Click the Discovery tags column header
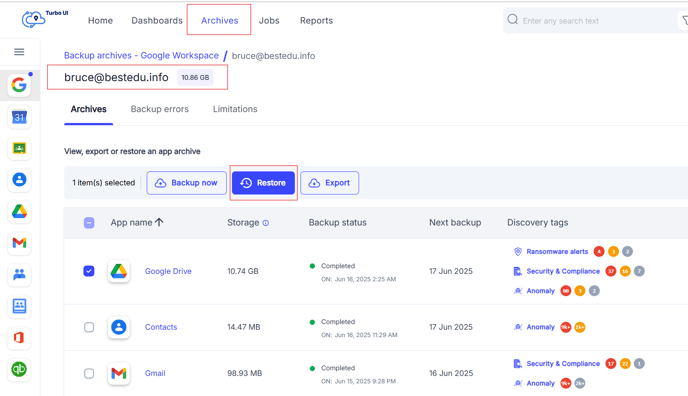 click(x=538, y=223)
